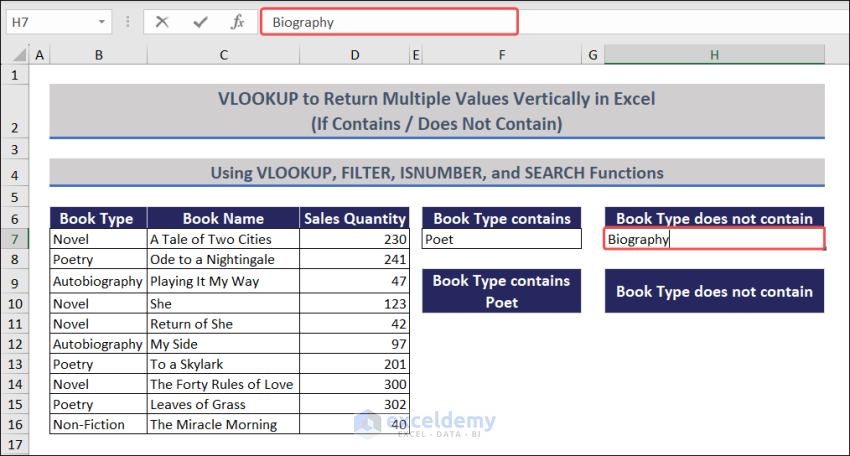This screenshot has height=456, width=850.
Task: Click the subtitle Using VLOOKUP, FILTER, ISNUMBER cell
Action: [x=437, y=172]
